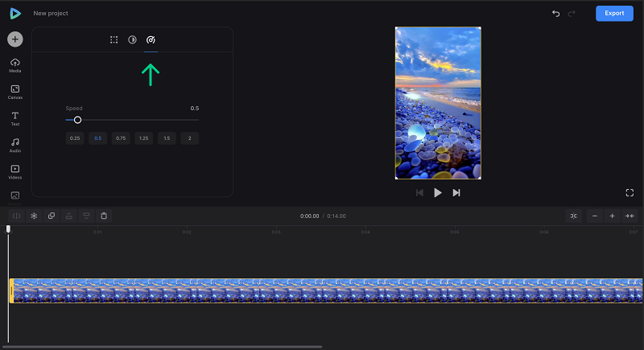Open the Images panel in sidebar
Screen dimensions: 644x350
coord(14,197)
